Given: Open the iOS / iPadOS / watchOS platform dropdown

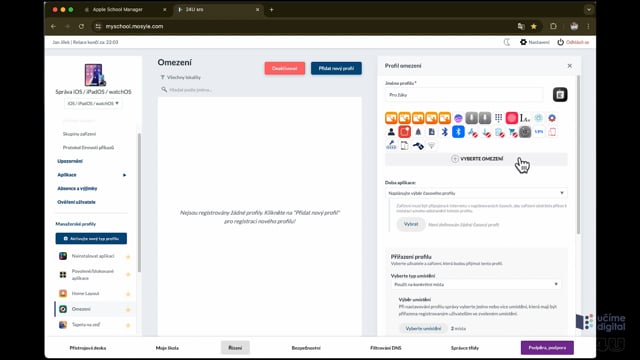Looking at the screenshot, I should [x=93, y=104].
